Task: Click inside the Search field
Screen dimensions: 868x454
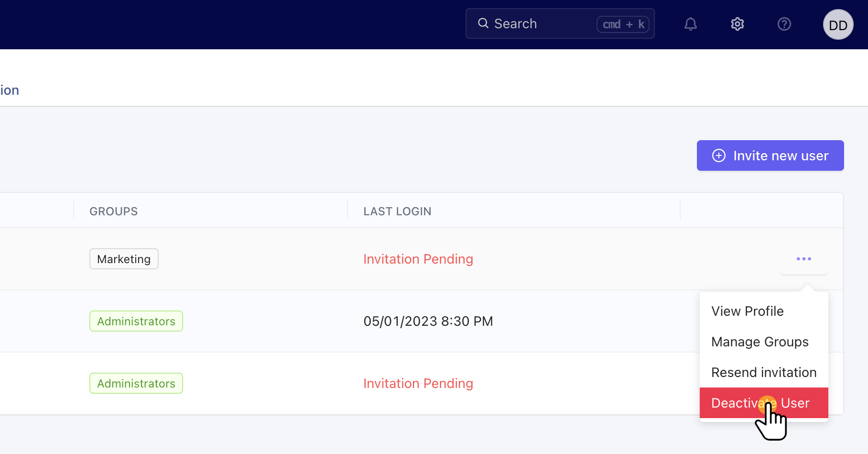Action: click(x=540, y=24)
